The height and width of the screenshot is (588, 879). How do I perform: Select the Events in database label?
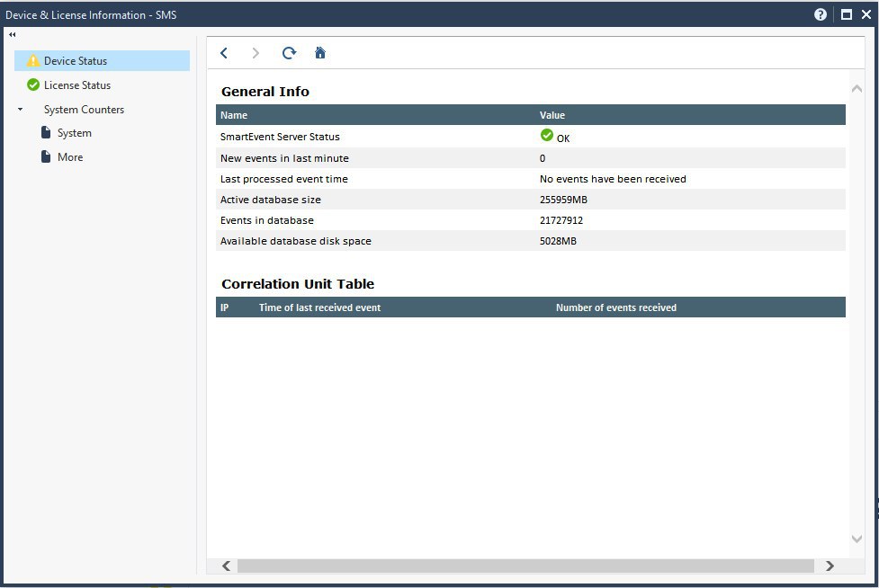(267, 220)
